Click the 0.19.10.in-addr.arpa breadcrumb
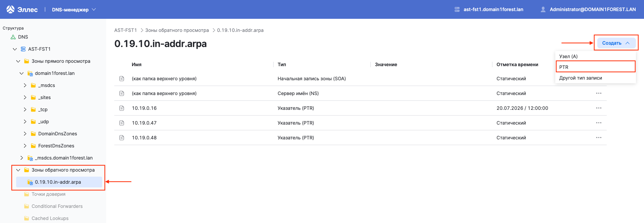The image size is (644, 223). point(240,30)
